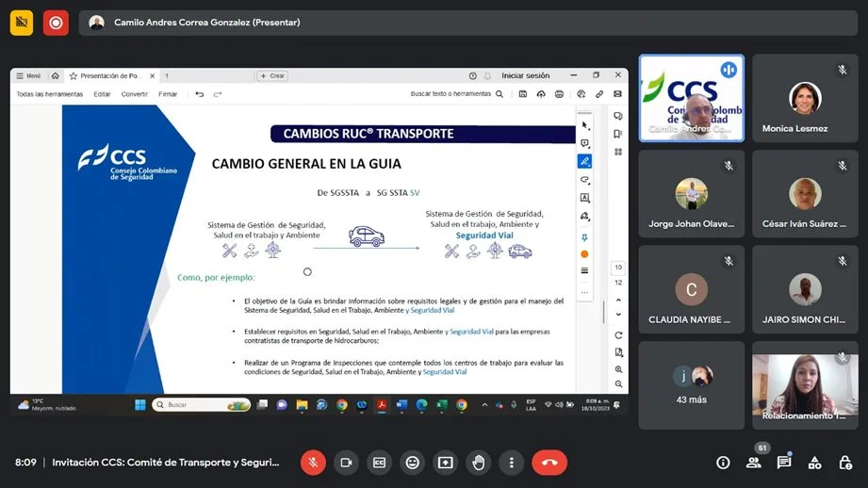Open more tools ellipsis

pos(584,292)
